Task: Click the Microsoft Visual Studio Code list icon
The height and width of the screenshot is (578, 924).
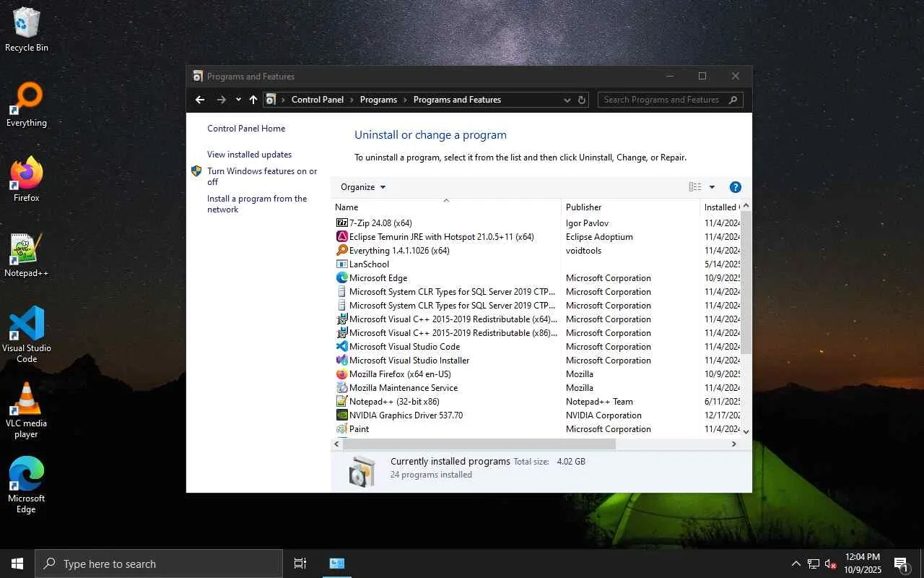Action: point(342,347)
